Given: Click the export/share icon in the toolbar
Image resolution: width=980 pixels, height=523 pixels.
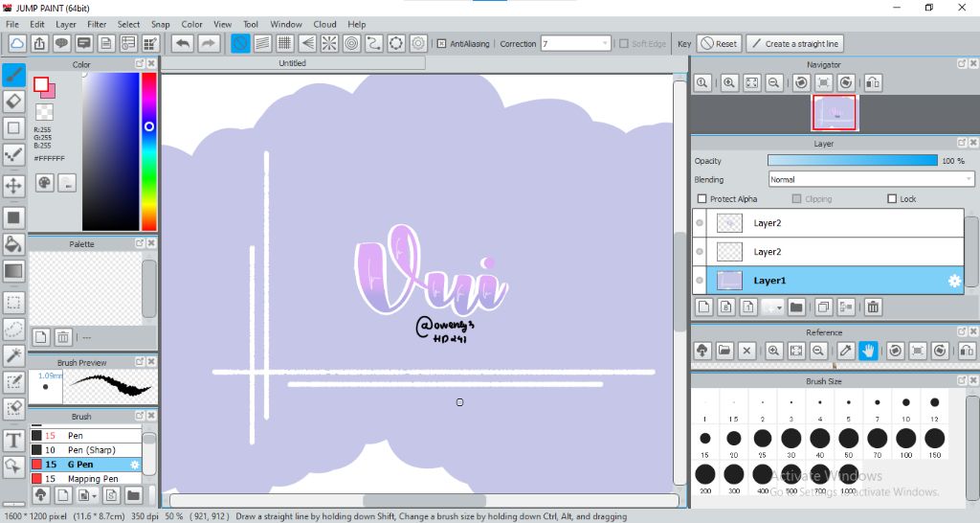Looking at the screenshot, I should [x=39, y=43].
